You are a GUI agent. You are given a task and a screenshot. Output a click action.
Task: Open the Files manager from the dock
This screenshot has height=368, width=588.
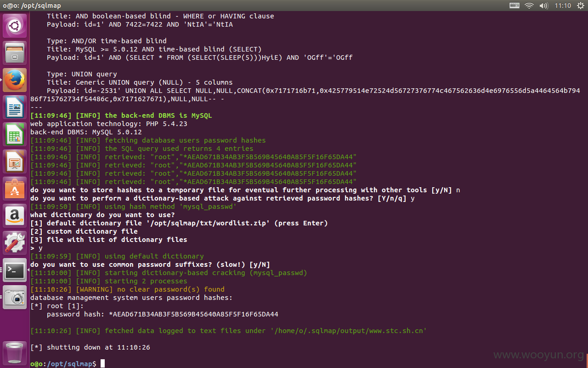click(x=15, y=53)
